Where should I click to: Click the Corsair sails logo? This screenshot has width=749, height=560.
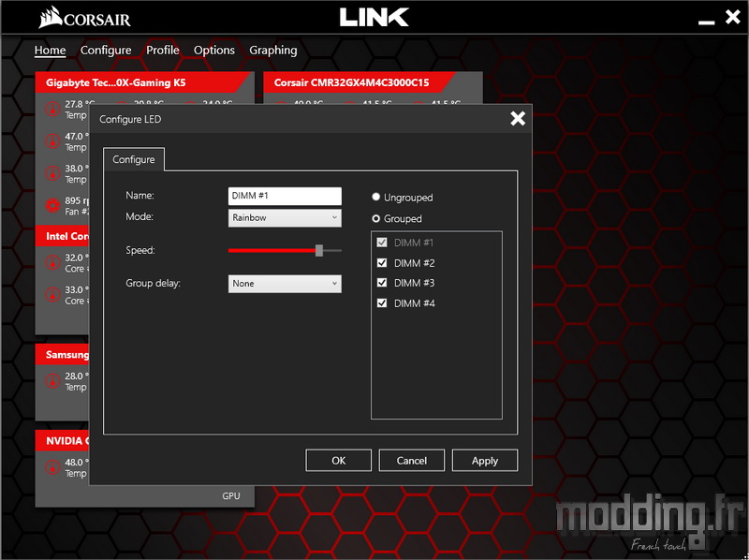(51, 18)
